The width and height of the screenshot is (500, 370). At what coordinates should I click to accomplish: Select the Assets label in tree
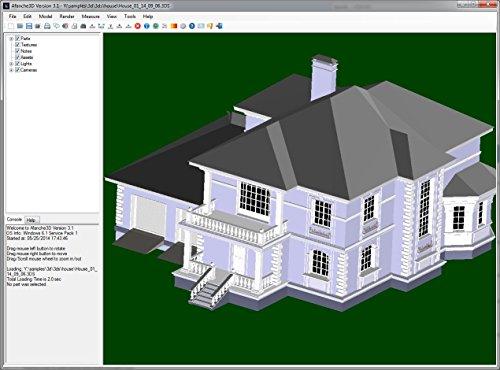point(27,57)
